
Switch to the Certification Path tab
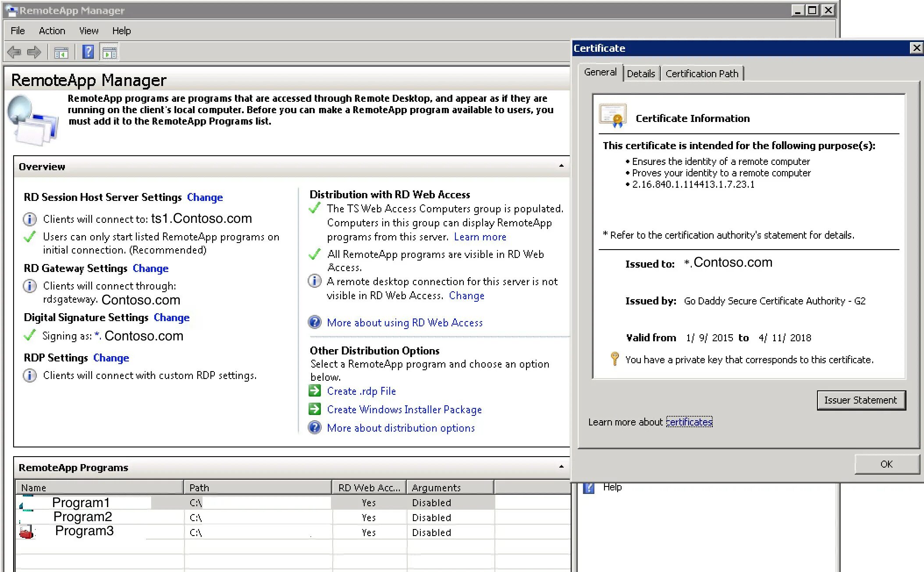click(702, 74)
